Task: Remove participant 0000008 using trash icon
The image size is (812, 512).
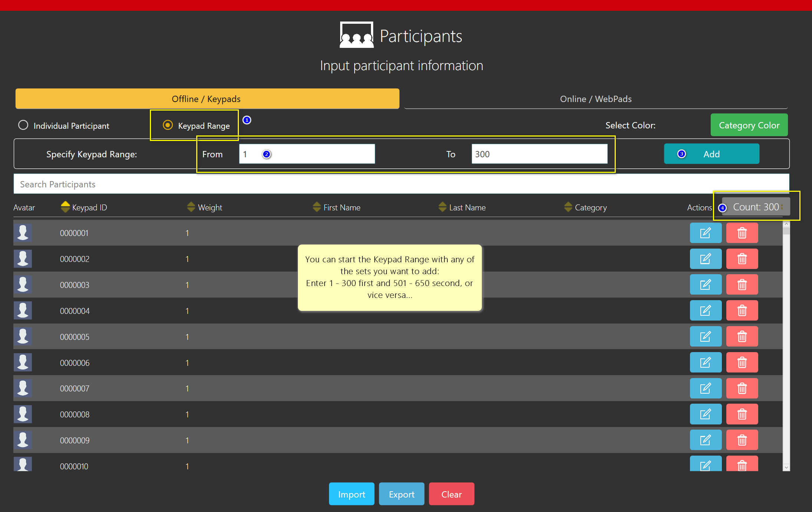Action: pos(742,414)
